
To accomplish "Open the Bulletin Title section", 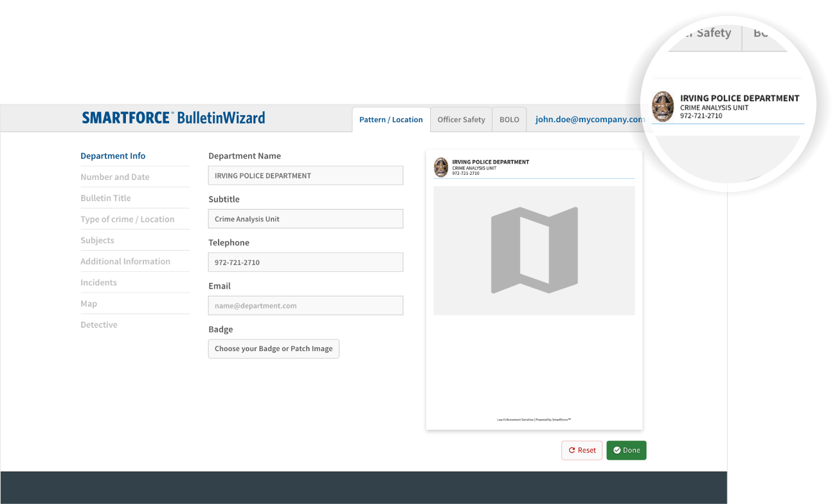I will coord(105,198).
